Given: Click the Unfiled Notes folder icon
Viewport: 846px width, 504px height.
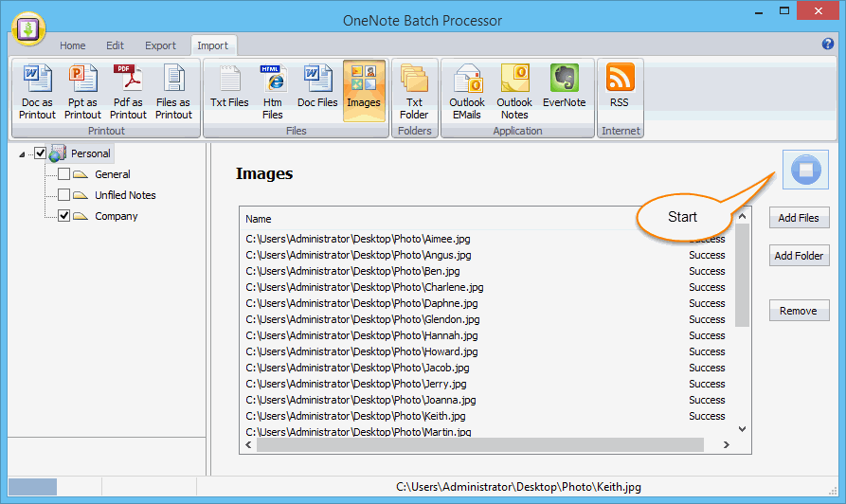Looking at the screenshot, I should tap(81, 195).
